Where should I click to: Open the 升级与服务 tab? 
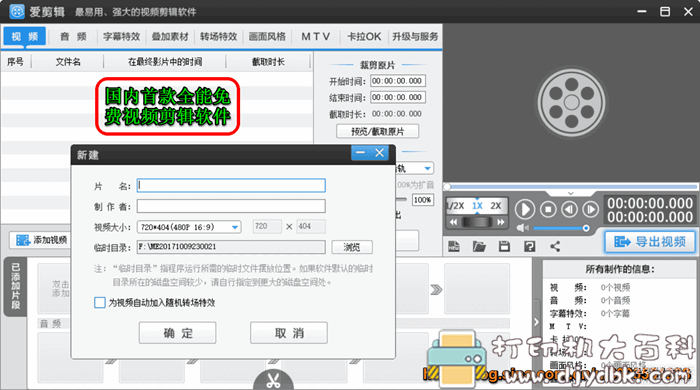pyautogui.click(x=415, y=37)
